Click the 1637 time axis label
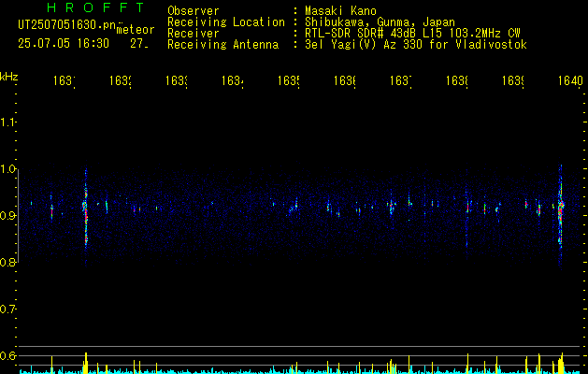This screenshot has width=588, height=374. pyautogui.click(x=400, y=80)
